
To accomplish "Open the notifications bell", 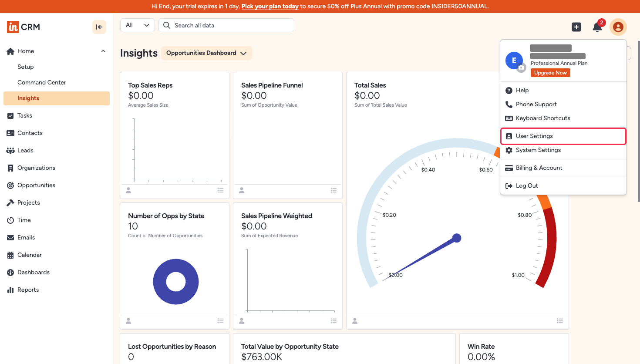I will click(x=597, y=27).
